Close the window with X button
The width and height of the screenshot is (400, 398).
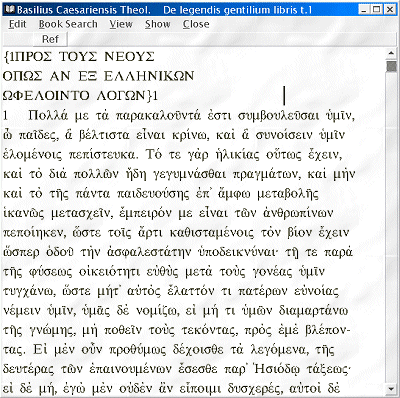[x=389, y=9]
